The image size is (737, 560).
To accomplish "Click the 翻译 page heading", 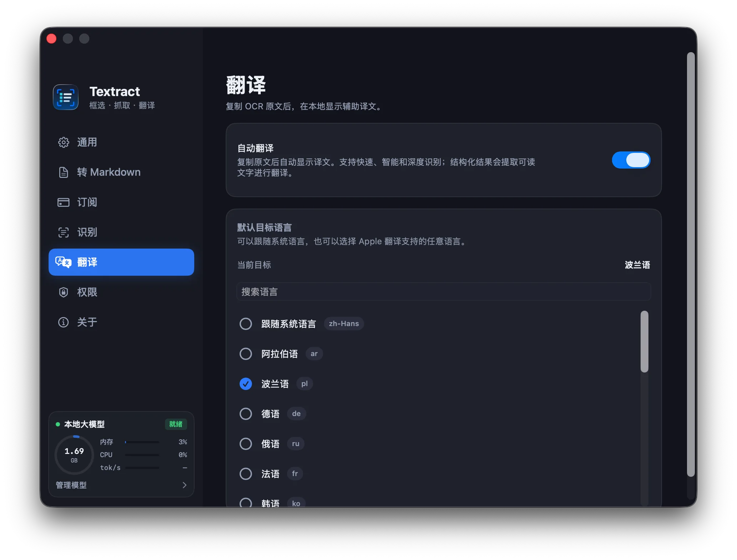I will (246, 85).
